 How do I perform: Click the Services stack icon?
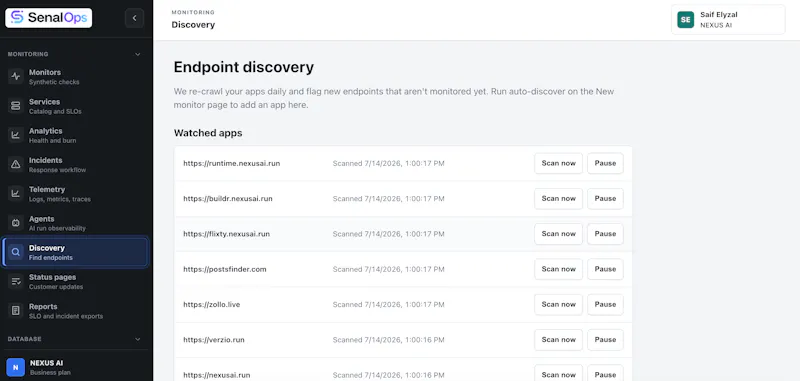pos(16,106)
